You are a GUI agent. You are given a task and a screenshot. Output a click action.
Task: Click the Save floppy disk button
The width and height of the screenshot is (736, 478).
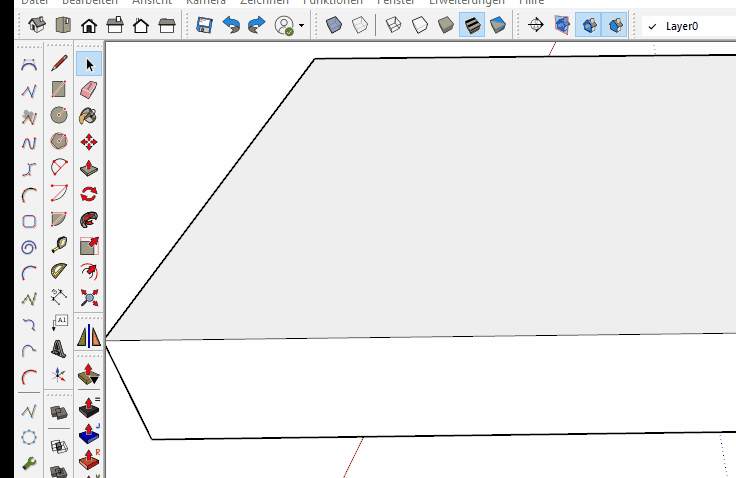tap(205, 25)
